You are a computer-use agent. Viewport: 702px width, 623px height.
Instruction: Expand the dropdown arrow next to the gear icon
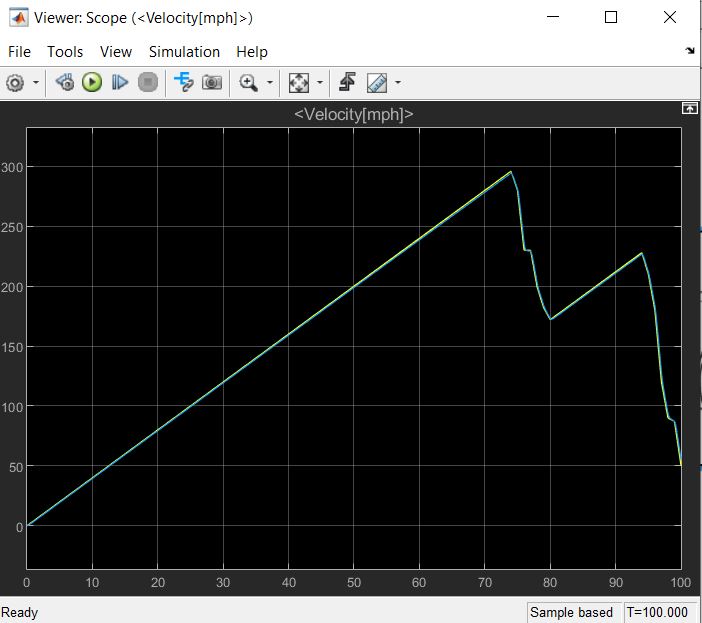click(x=37, y=83)
